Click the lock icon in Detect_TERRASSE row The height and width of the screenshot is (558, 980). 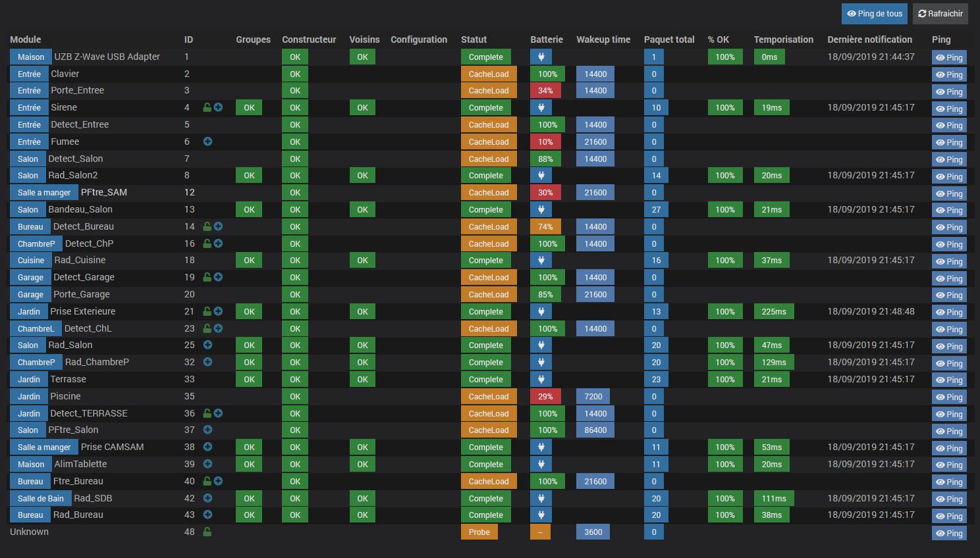click(207, 413)
